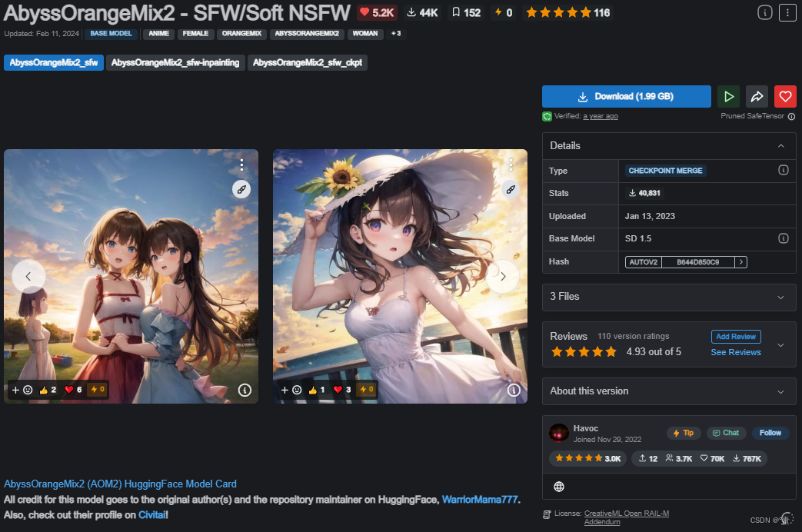Screen dimensions: 802x532
Task: Click the BASE MODEL tag
Action: pyautogui.click(x=111, y=33)
